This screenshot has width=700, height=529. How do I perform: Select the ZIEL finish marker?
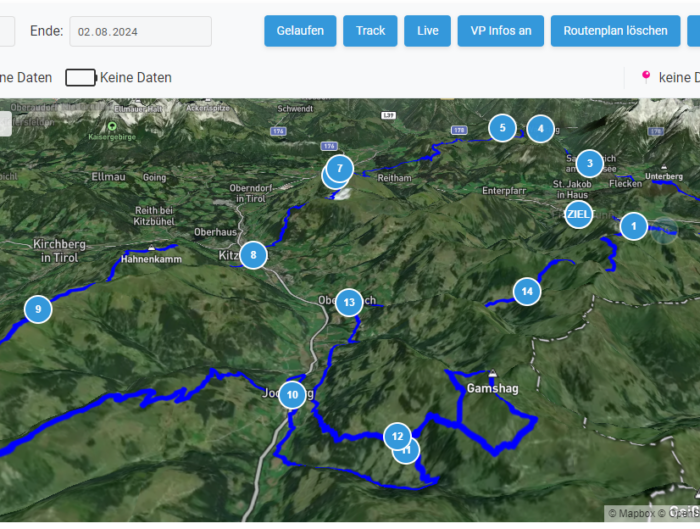[x=578, y=214]
